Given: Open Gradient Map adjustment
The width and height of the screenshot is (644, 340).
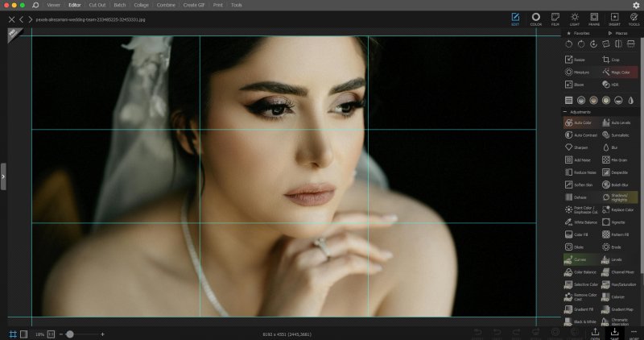Looking at the screenshot, I should (617, 309).
